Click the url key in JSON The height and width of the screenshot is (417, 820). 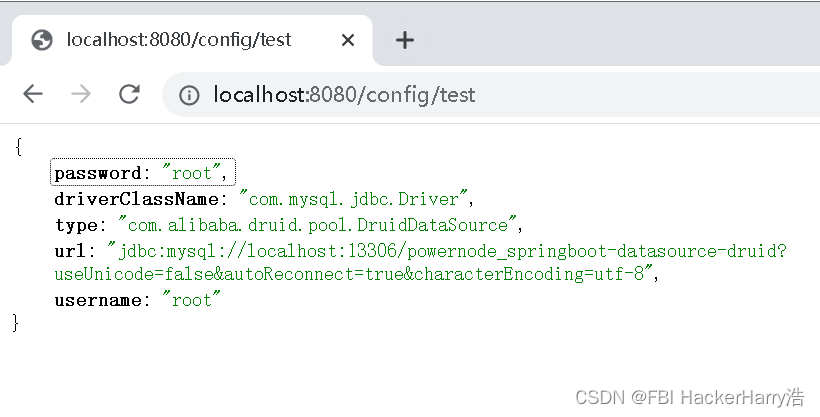click(x=70, y=249)
